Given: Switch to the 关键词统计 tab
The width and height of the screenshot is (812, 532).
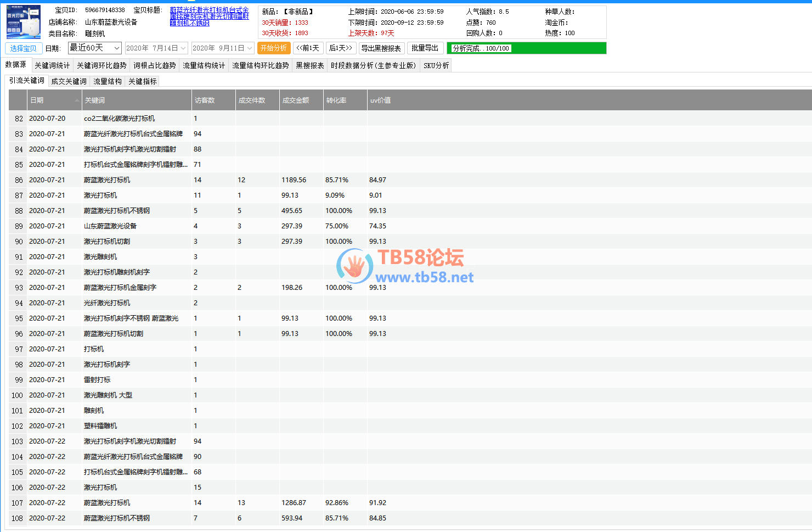Looking at the screenshot, I should (52, 65).
